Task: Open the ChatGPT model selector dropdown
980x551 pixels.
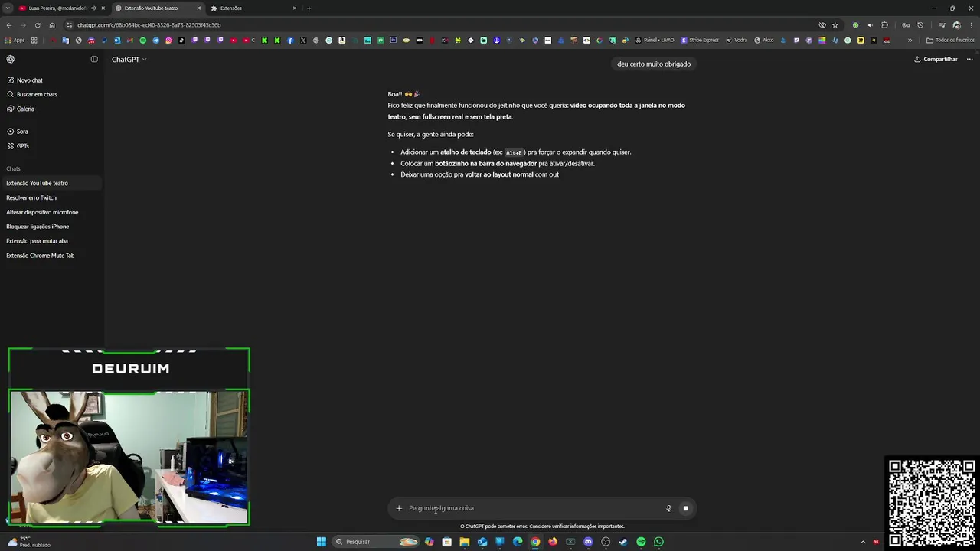Action: (129, 59)
